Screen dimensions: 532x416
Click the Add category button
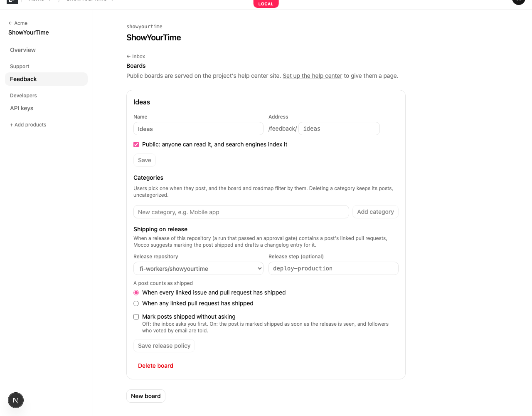[375, 212]
